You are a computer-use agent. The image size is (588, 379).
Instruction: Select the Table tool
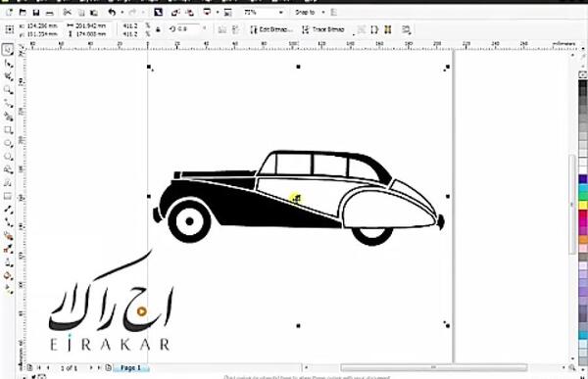(8, 197)
